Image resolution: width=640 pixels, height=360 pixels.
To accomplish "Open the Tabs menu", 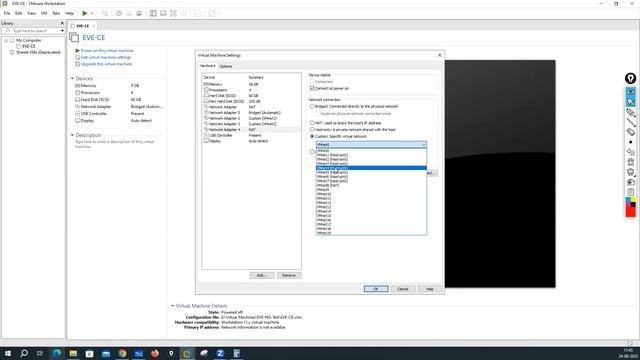I will point(56,13).
